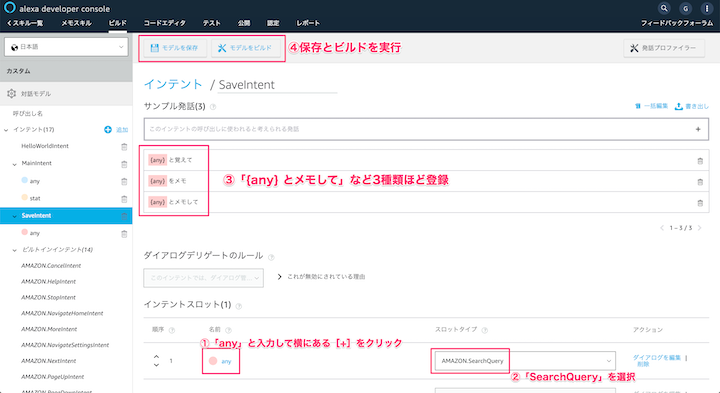720x393 pixels.
Task: Move slot 1 up with arrow
Action: [157, 356]
